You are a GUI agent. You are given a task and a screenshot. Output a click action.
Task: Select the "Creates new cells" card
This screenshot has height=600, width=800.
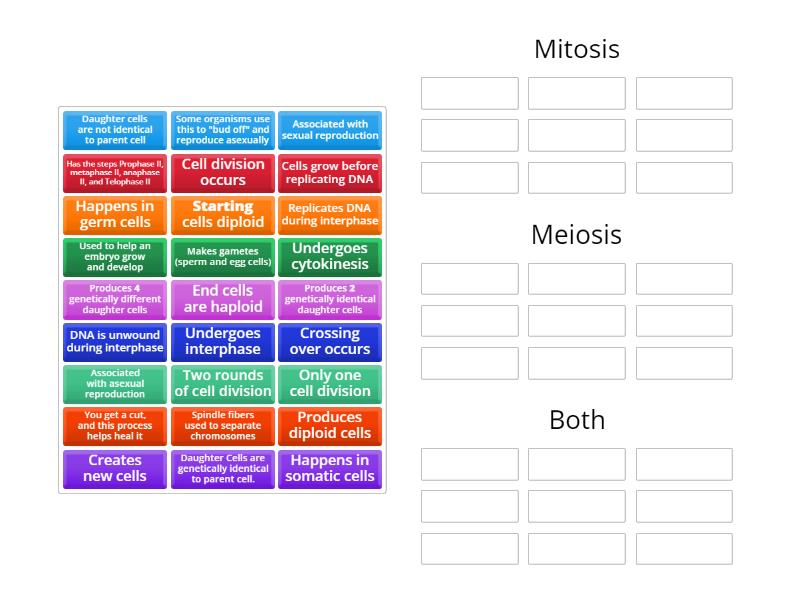(114, 468)
